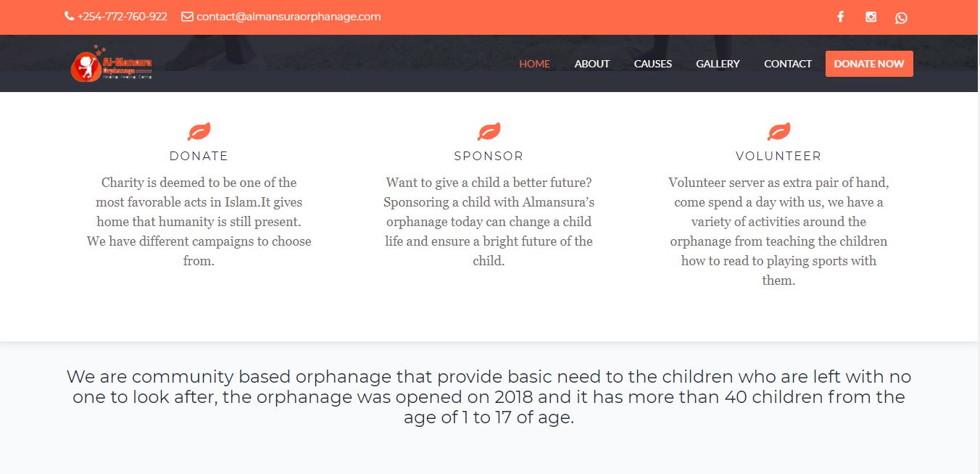
Task: Click the leaf icon above Volunteer
Action: [778, 131]
